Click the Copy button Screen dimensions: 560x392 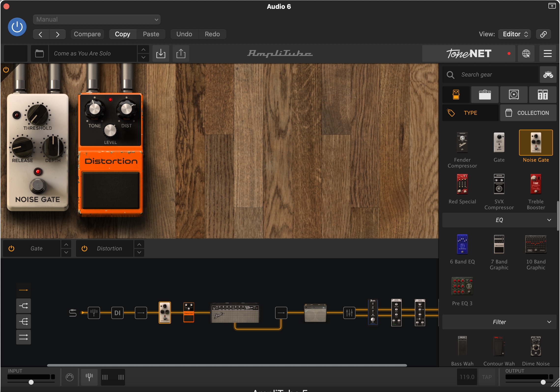(123, 34)
